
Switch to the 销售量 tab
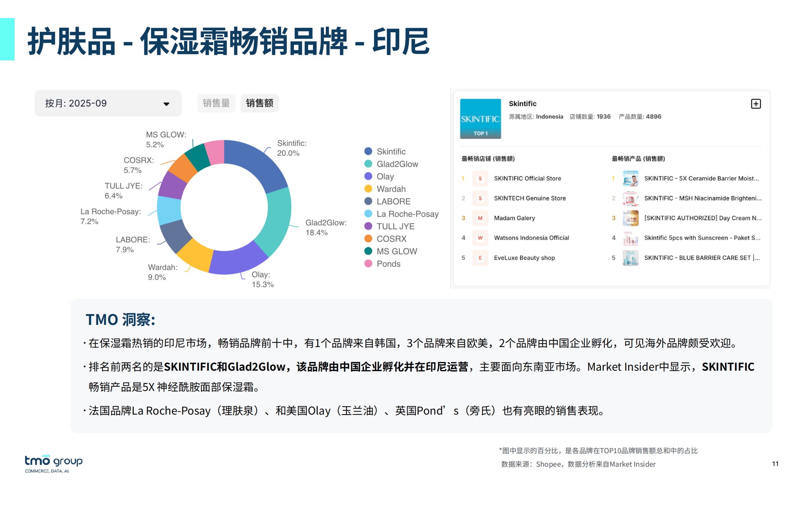pyautogui.click(x=216, y=103)
